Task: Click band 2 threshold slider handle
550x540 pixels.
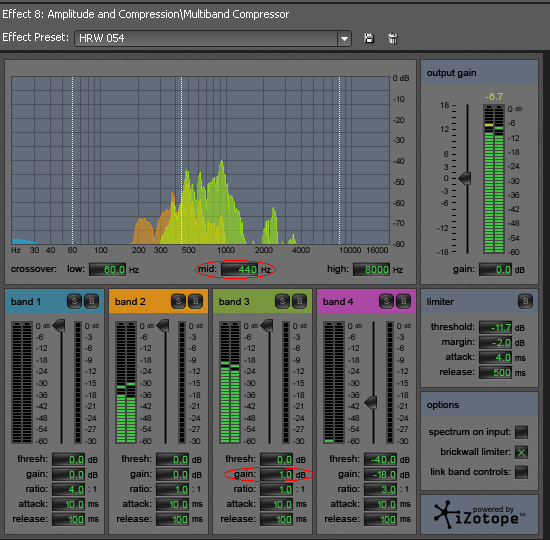Action: (163, 325)
